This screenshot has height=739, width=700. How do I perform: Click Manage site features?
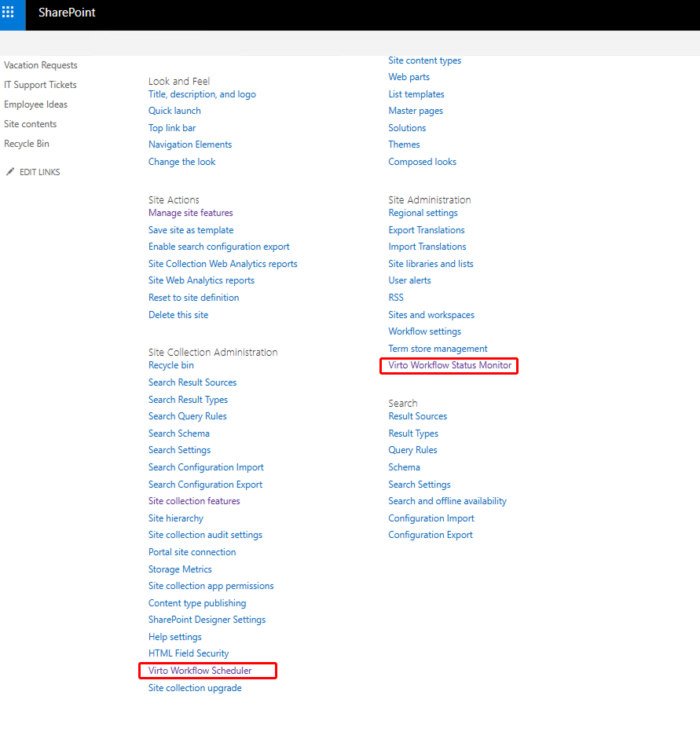[190, 212]
